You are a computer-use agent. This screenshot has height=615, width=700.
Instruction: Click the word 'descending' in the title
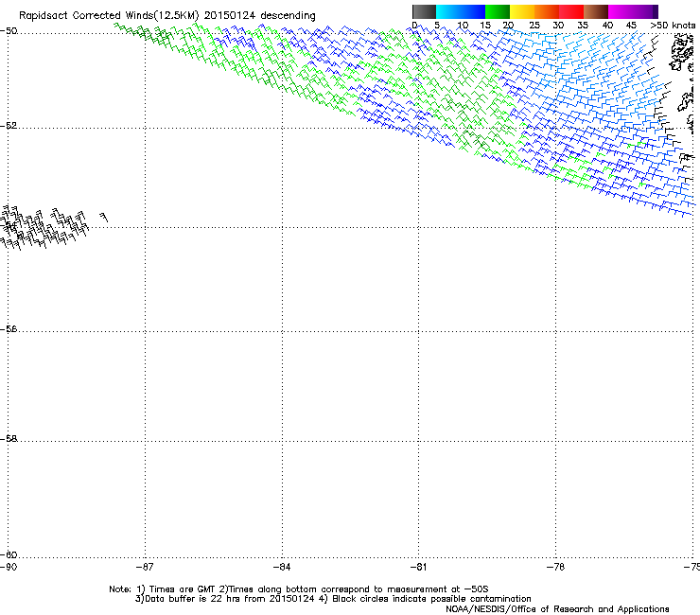(288, 16)
